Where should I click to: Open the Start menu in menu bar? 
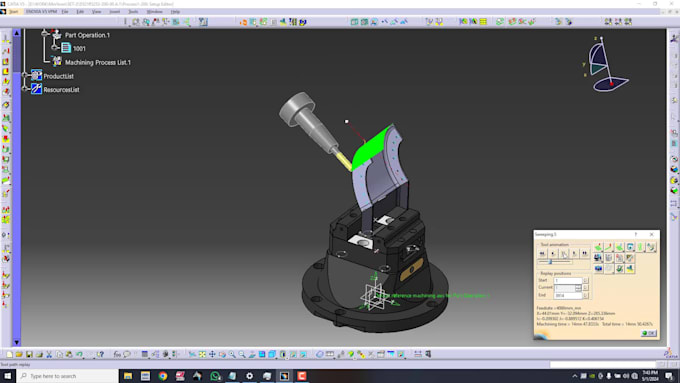pos(14,12)
